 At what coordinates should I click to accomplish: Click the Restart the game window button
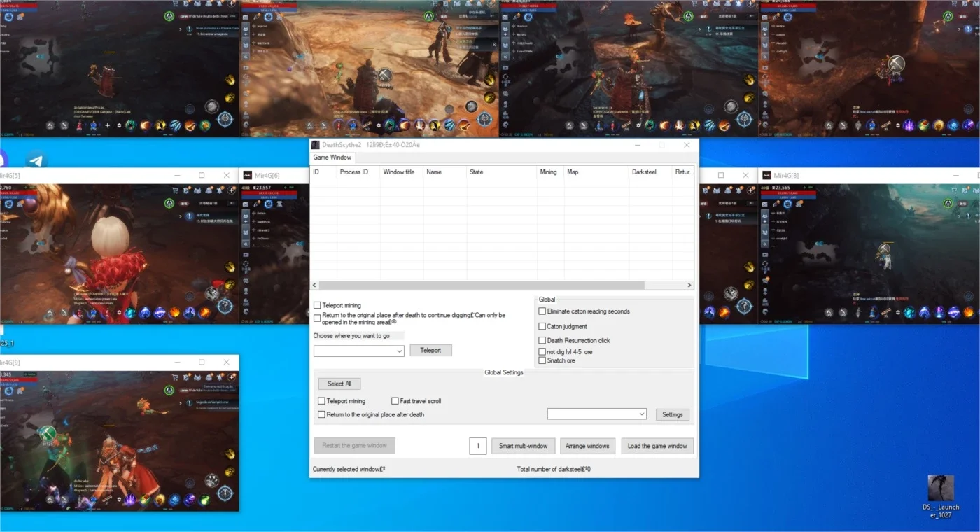coord(355,445)
